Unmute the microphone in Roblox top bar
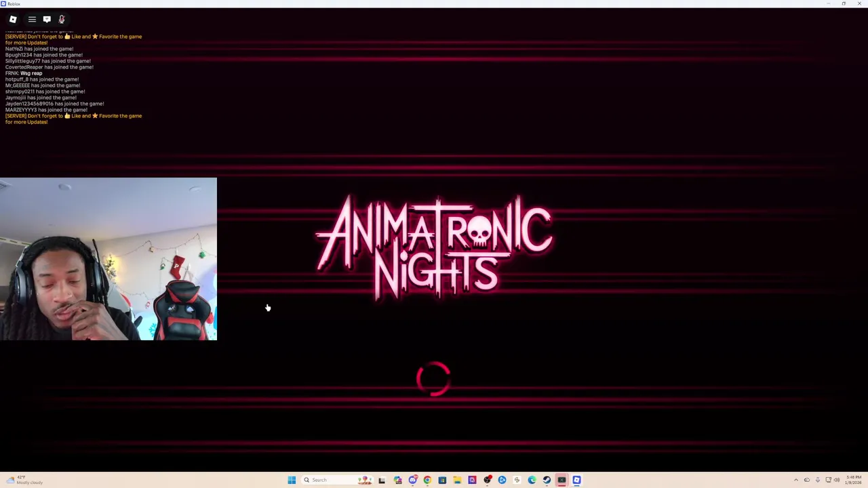The width and height of the screenshot is (868, 488). (x=62, y=19)
